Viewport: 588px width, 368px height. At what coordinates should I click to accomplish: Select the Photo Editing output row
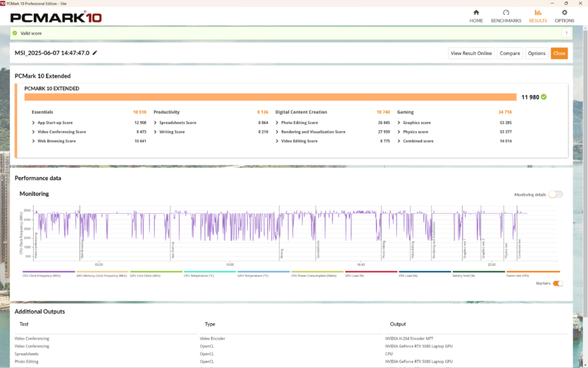point(291,362)
